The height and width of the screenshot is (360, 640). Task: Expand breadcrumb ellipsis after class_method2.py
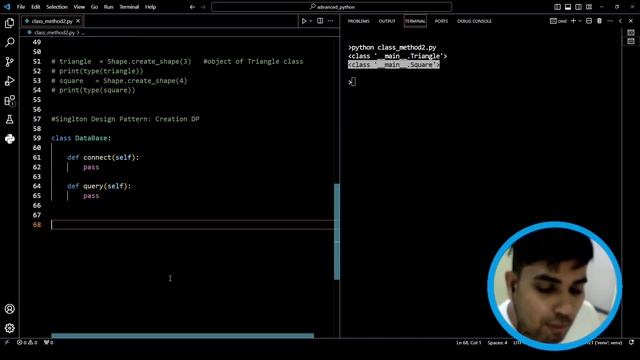click(x=83, y=33)
